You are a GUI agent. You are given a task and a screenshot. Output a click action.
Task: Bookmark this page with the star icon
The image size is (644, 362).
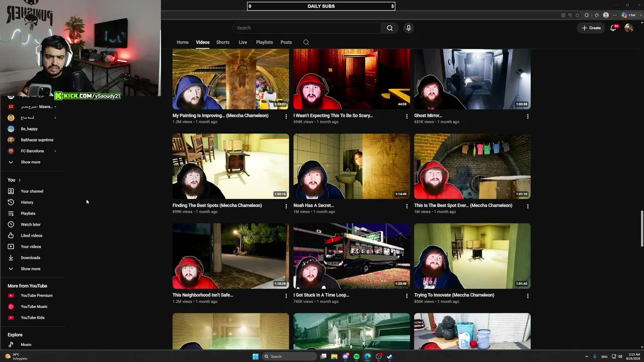pos(578,15)
